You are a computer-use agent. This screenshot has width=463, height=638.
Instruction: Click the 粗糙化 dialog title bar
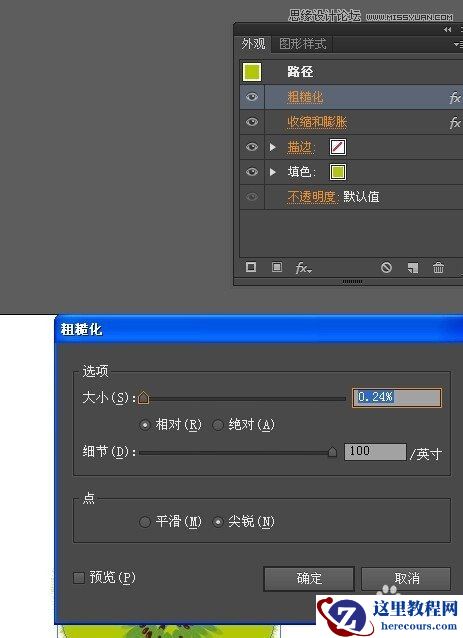[259, 329]
